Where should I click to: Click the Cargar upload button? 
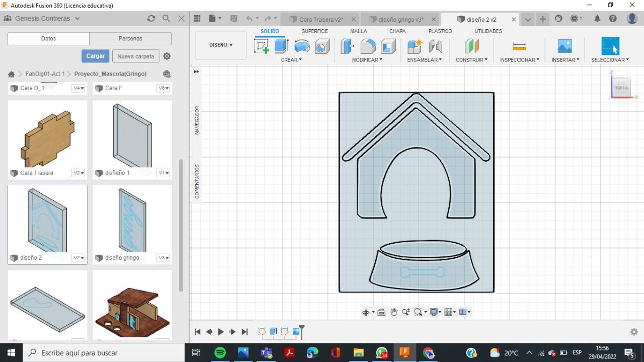tap(95, 56)
